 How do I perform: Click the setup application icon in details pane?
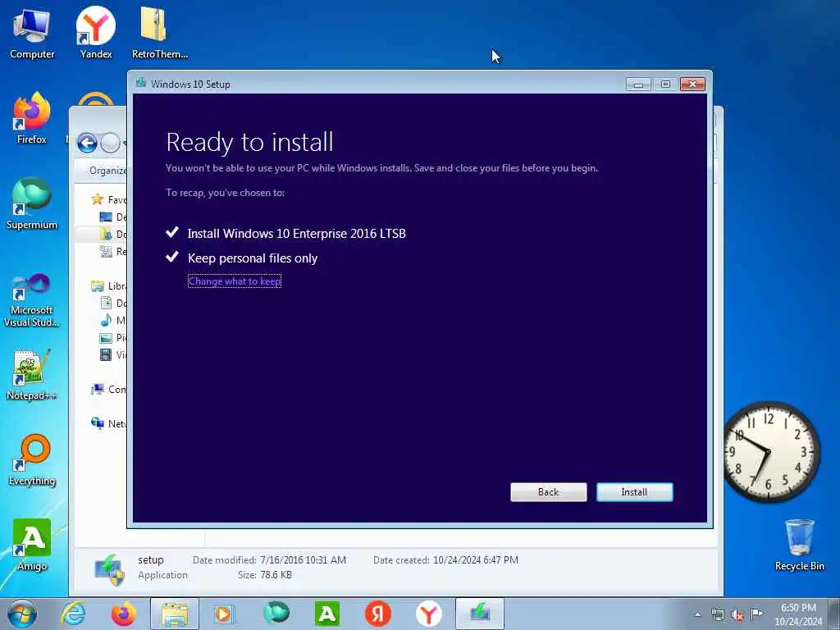point(109,569)
